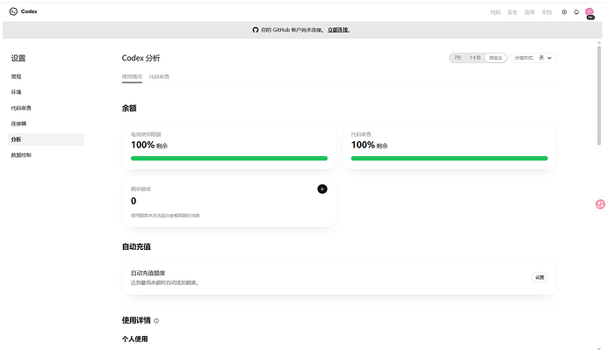Image resolution: width=606 pixels, height=364 pixels.
Task: Switch to the 使用情况 tab
Action: click(132, 76)
